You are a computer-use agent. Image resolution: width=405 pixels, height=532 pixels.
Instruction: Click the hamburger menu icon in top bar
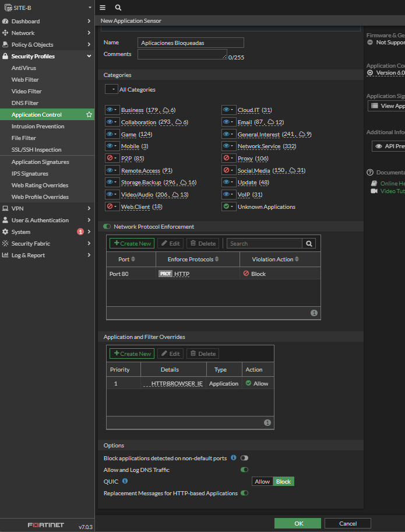pos(103,8)
